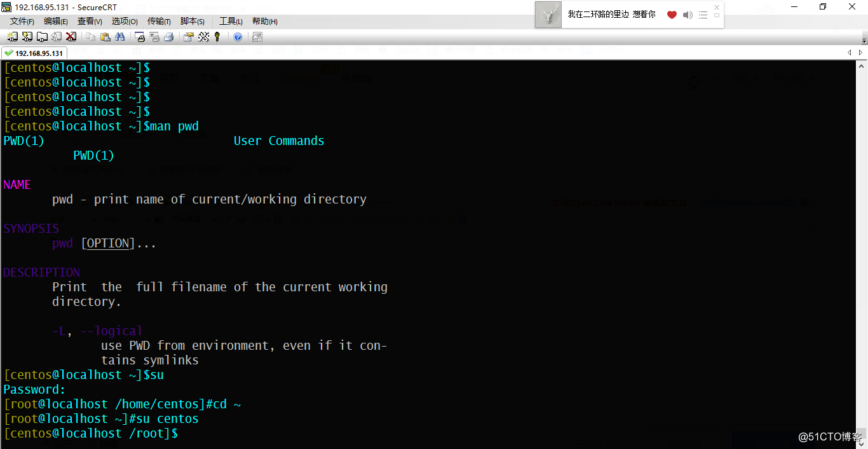Click the Reconnect session icon
This screenshot has width=868, height=449.
point(57,37)
